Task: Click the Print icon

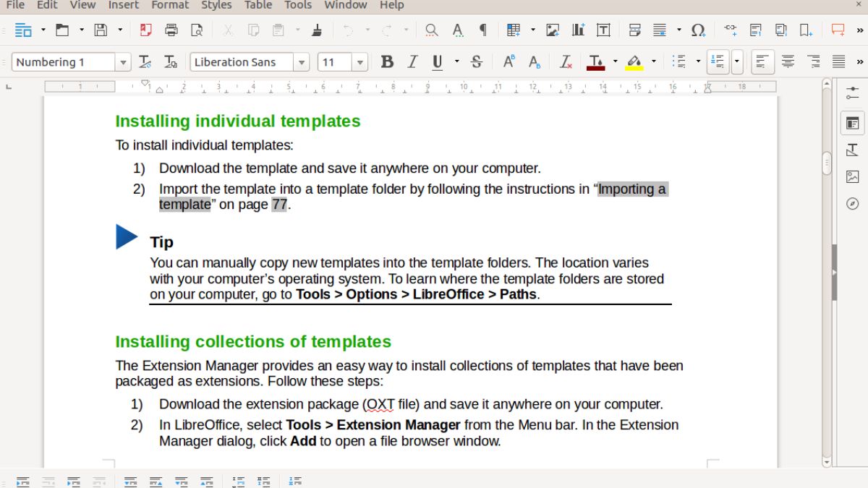Action: (171, 30)
